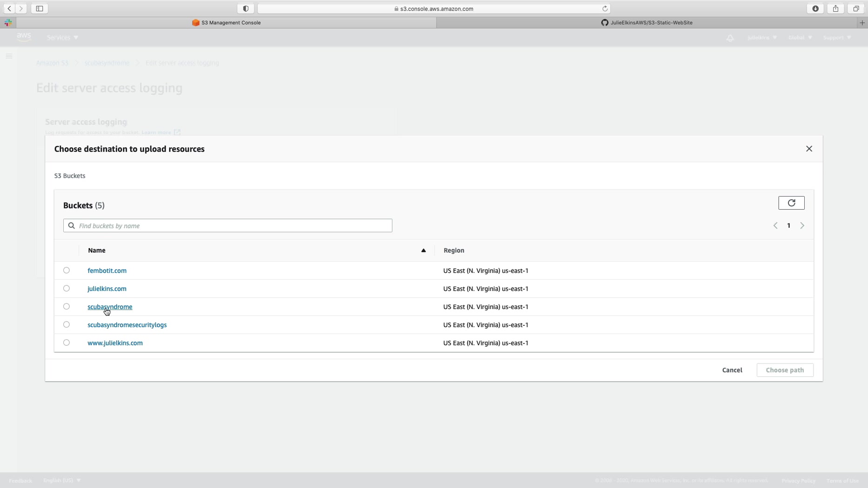Expand the AWS Services dropdown
The image size is (868, 488).
pyautogui.click(x=62, y=38)
